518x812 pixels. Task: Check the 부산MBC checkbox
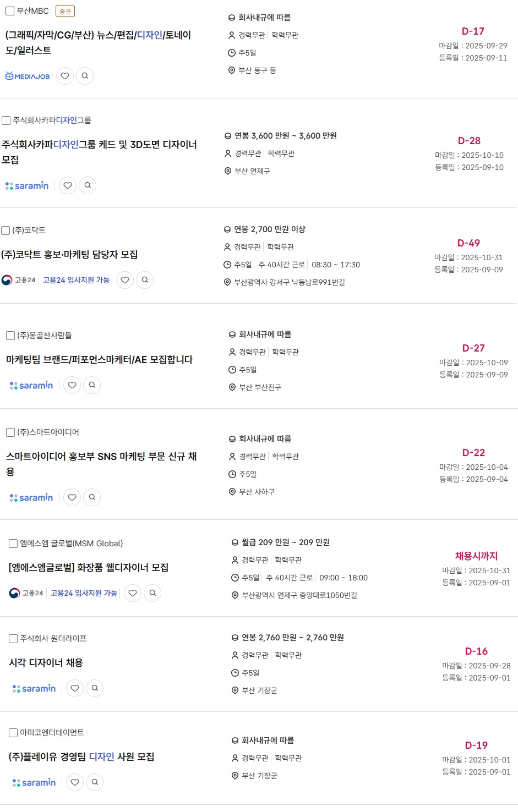pos(10,11)
